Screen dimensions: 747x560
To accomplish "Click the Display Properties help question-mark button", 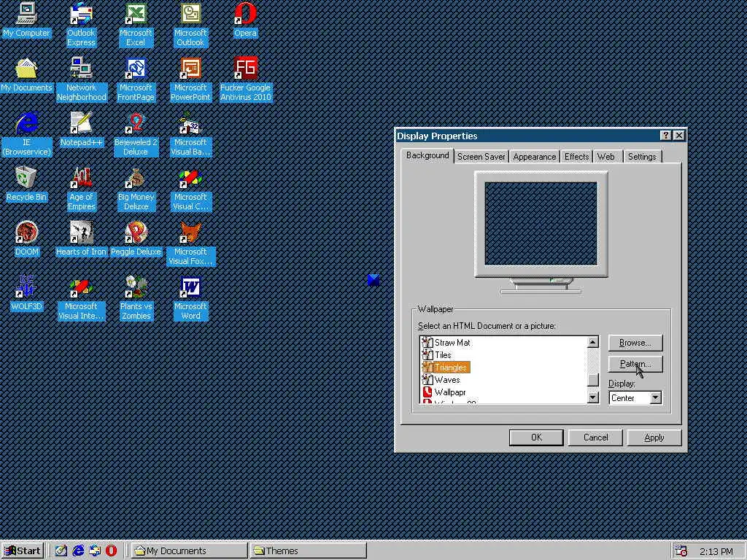I will 666,136.
